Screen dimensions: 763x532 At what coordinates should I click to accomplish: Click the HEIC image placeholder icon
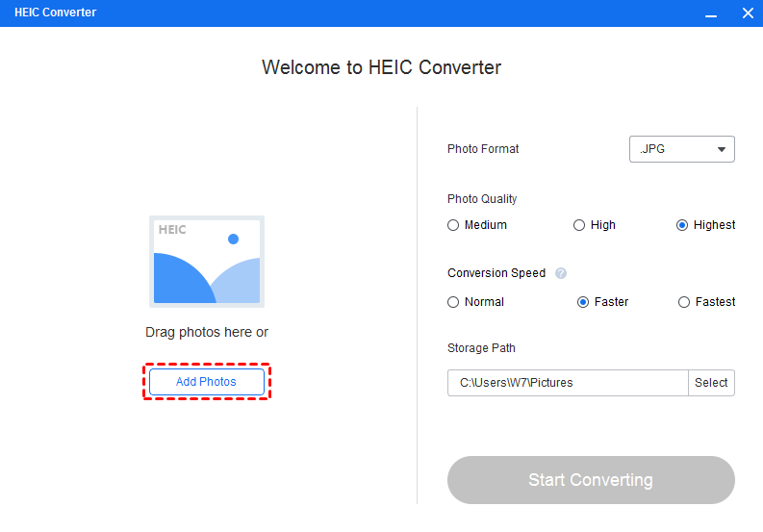pyautogui.click(x=207, y=261)
